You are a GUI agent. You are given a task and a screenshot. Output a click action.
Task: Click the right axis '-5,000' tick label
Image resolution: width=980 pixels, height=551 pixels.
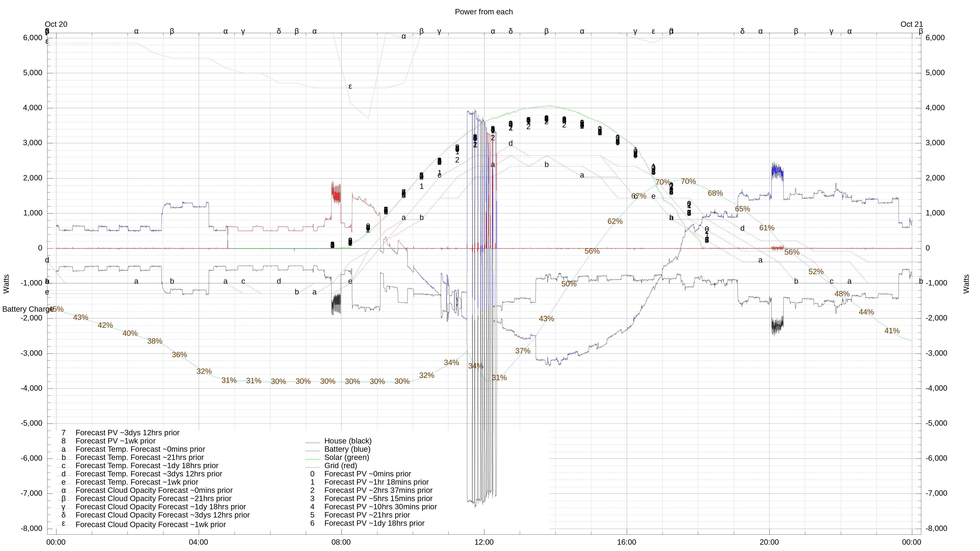point(936,423)
